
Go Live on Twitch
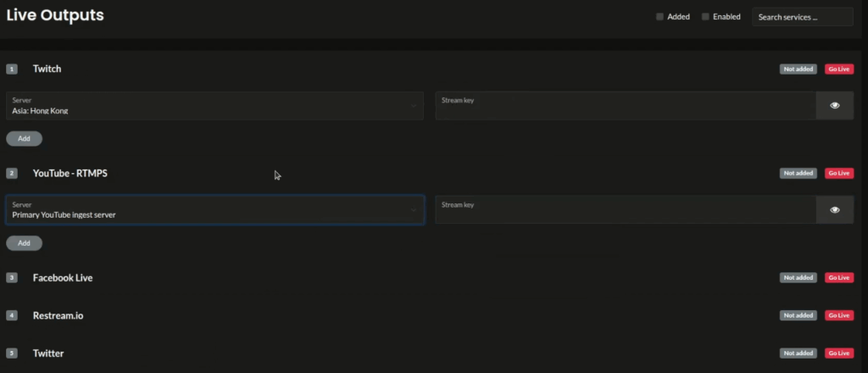coord(839,70)
